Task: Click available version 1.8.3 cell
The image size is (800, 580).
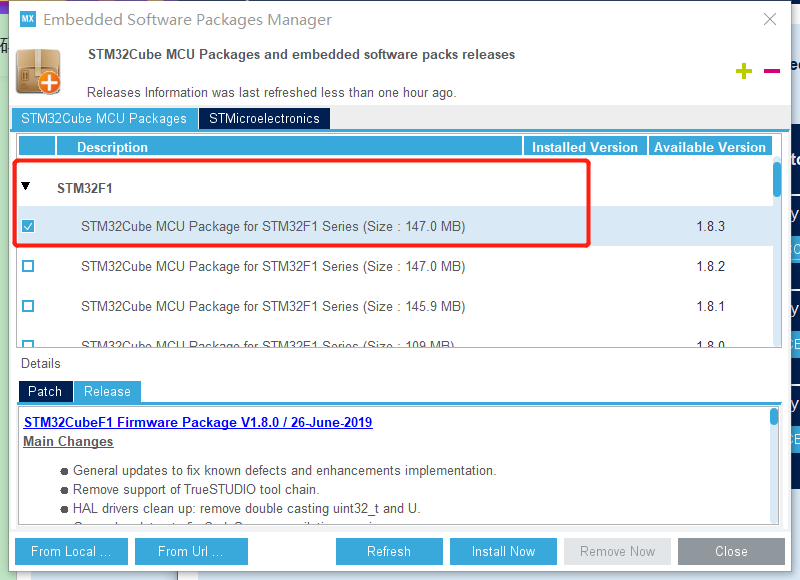Action: coord(711,226)
